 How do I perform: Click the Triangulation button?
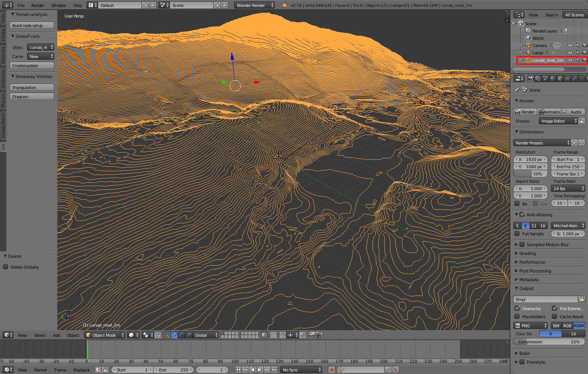[32, 87]
